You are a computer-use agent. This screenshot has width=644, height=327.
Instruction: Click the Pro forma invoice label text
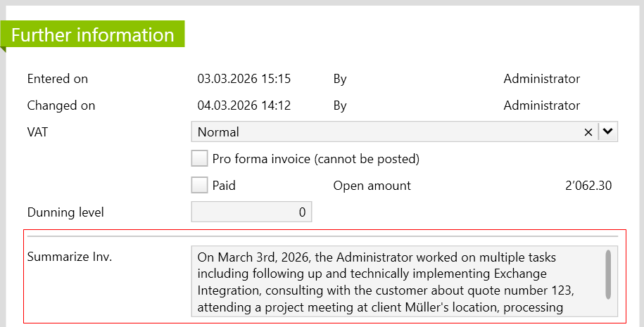315,159
